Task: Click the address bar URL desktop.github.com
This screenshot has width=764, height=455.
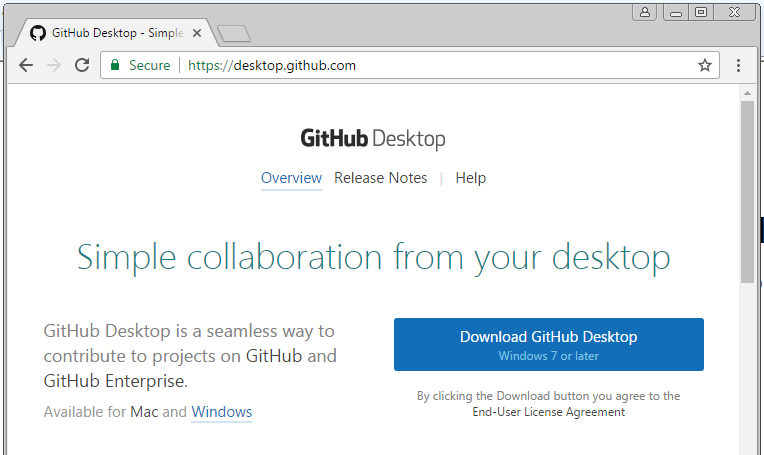Action: [272, 65]
